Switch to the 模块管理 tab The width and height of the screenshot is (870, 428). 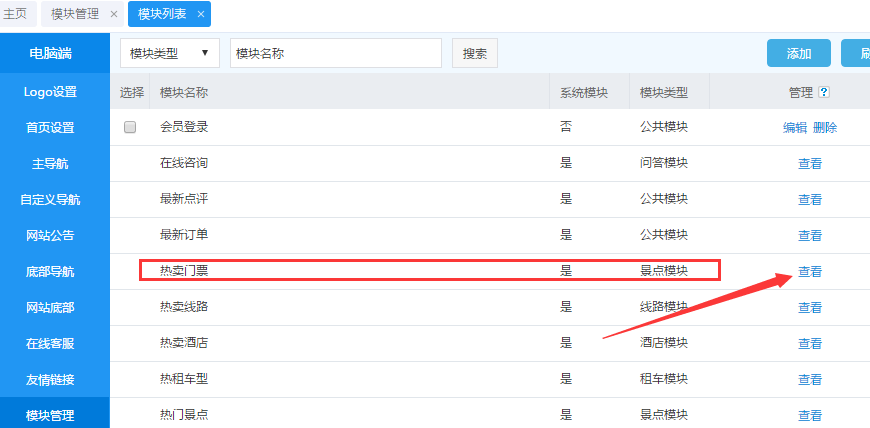(77, 14)
